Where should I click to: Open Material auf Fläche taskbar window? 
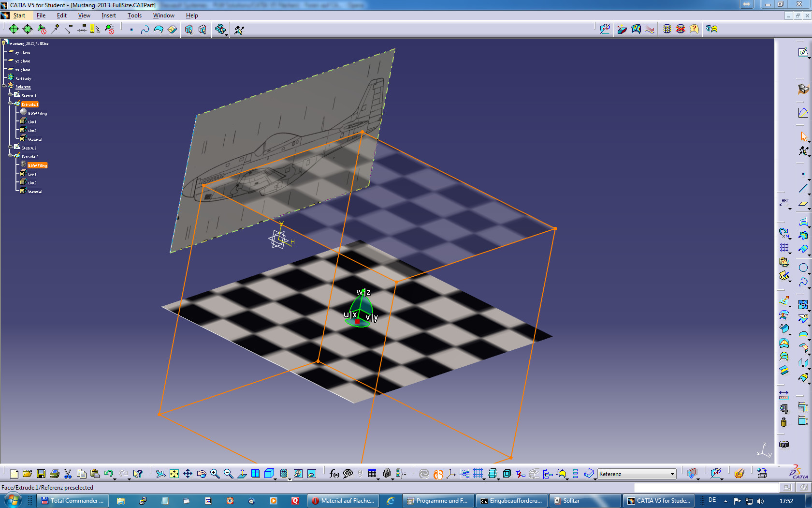[343, 501]
